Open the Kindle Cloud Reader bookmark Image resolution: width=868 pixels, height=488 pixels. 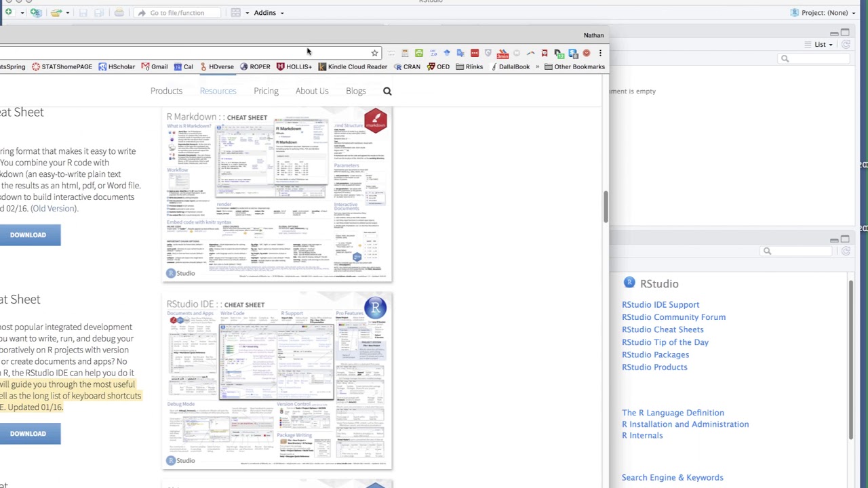coord(353,66)
